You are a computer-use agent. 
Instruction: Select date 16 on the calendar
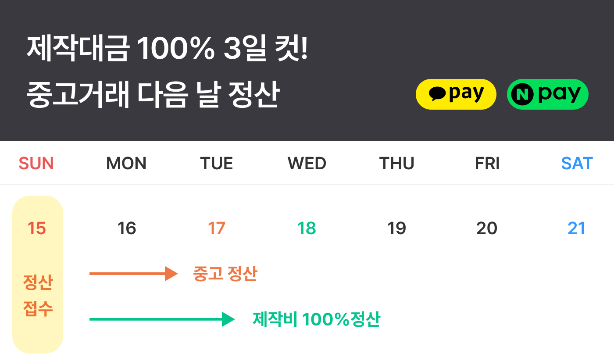(127, 228)
